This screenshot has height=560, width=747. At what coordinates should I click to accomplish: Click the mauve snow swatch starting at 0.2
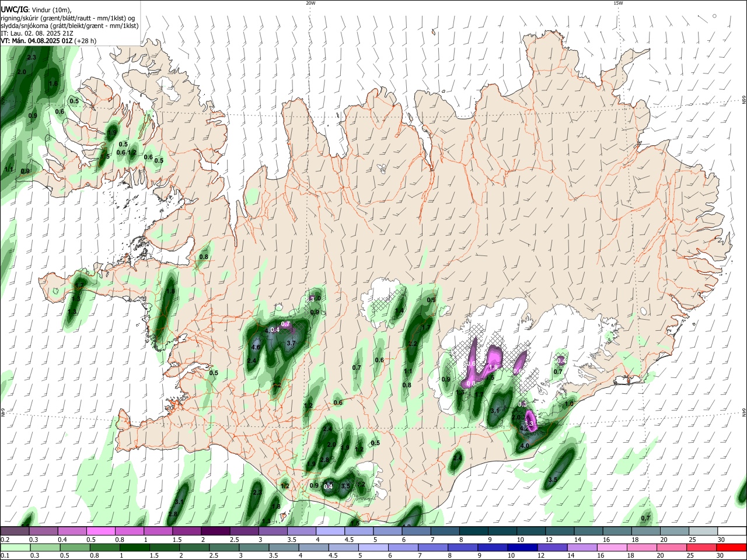(x=15, y=531)
